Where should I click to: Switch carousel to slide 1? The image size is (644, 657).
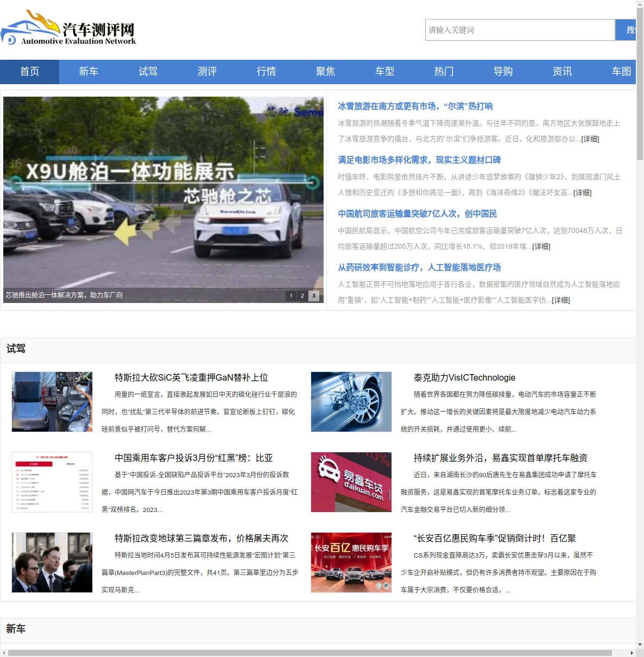(x=291, y=296)
